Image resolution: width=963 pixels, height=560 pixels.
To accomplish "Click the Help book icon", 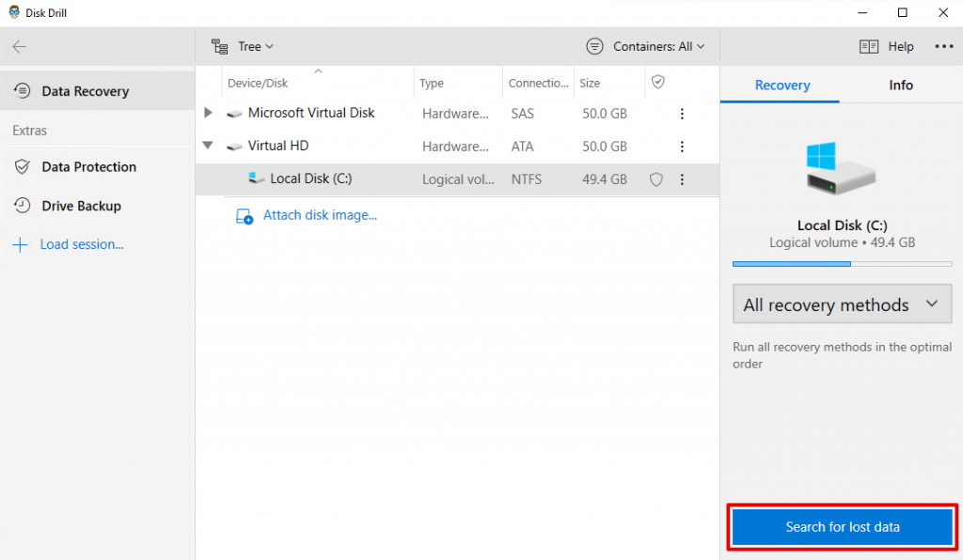I will coord(869,46).
